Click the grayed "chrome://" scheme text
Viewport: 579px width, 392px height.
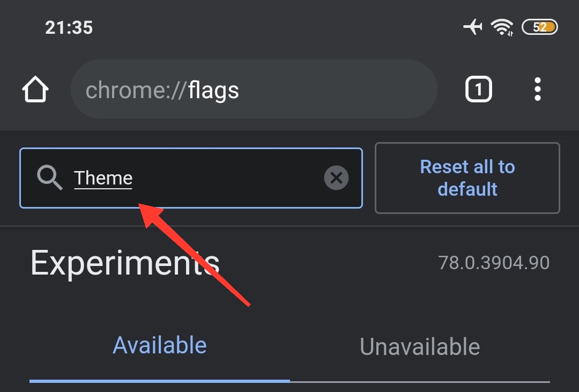click(x=136, y=90)
